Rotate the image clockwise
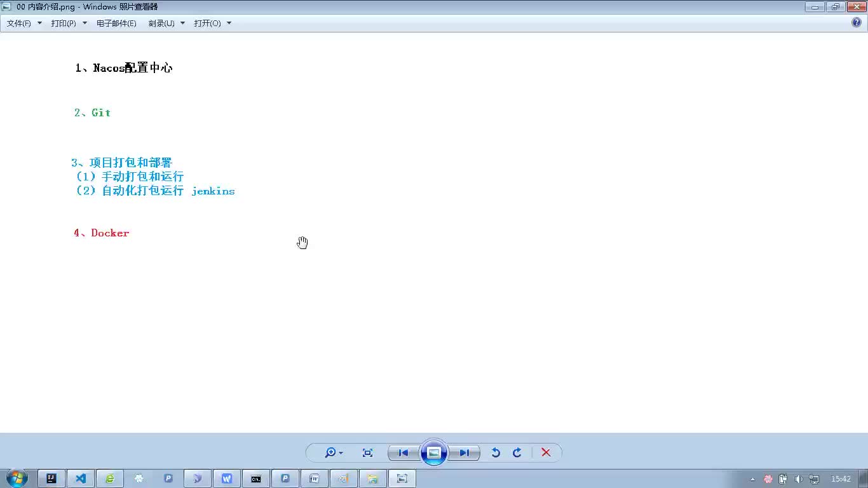The width and height of the screenshot is (868, 488). tap(517, 452)
